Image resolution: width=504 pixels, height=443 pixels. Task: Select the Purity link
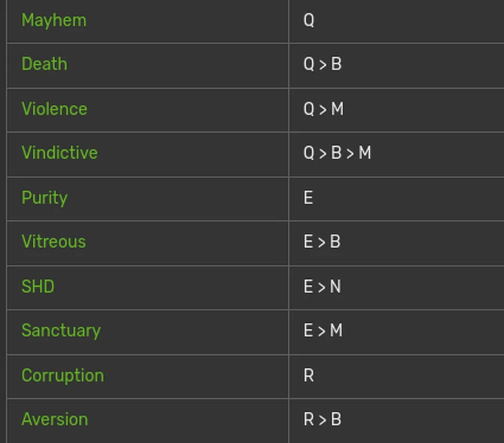(x=44, y=197)
